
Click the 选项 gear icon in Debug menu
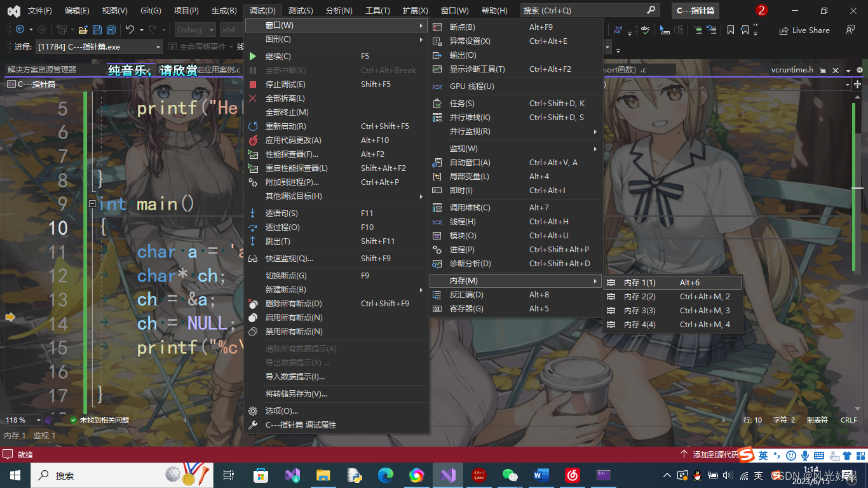(253, 411)
